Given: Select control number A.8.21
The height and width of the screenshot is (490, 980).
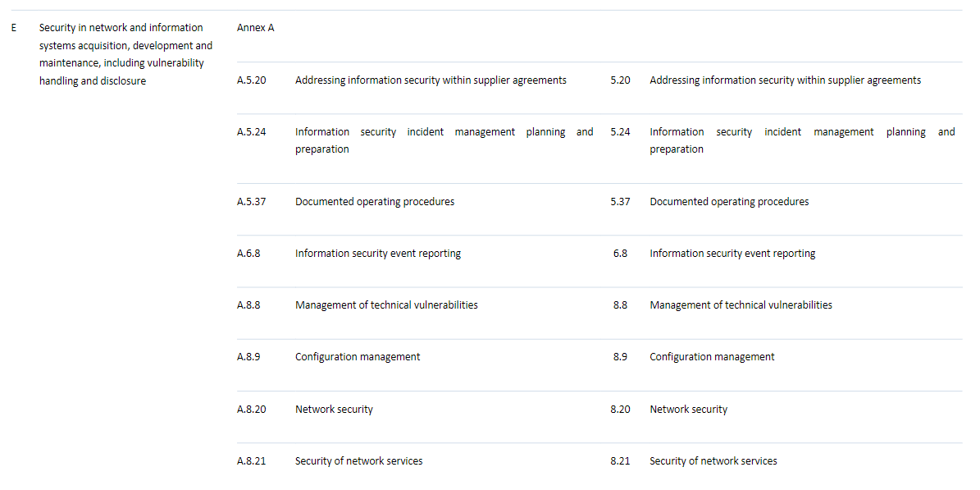Looking at the screenshot, I should [x=250, y=460].
